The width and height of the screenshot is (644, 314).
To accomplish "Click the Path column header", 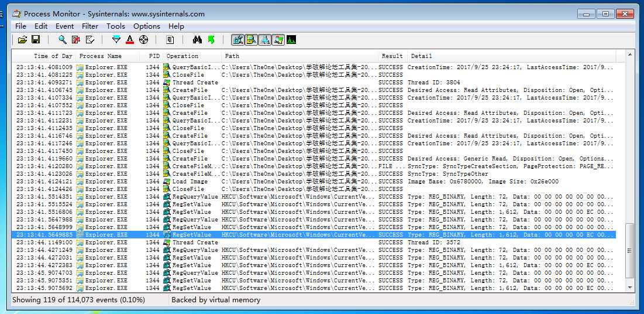I will [x=299, y=56].
